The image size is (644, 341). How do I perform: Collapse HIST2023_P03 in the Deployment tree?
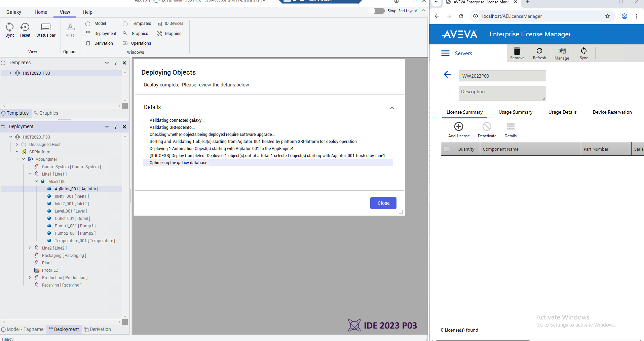point(11,137)
